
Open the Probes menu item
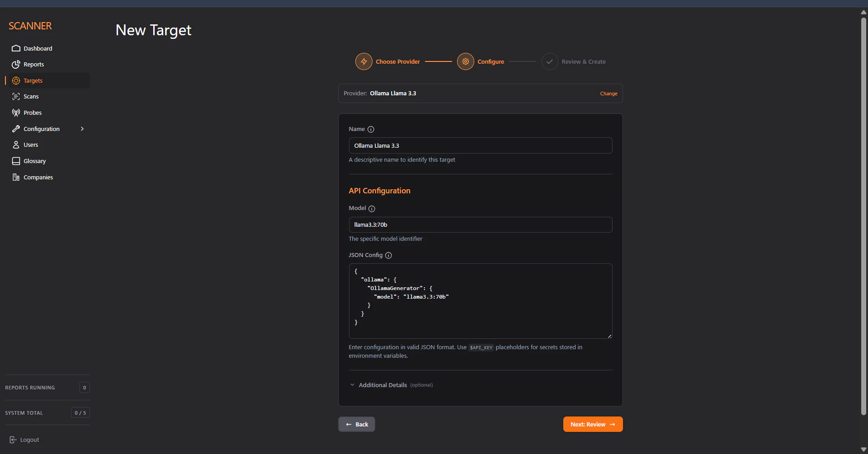[47, 112]
